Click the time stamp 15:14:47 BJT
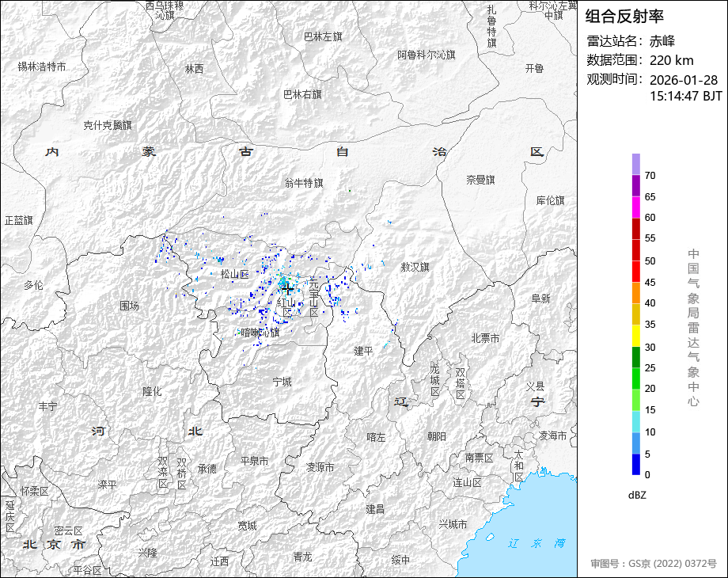Image resolution: width=728 pixels, height=578 pixels. (686, 96)
